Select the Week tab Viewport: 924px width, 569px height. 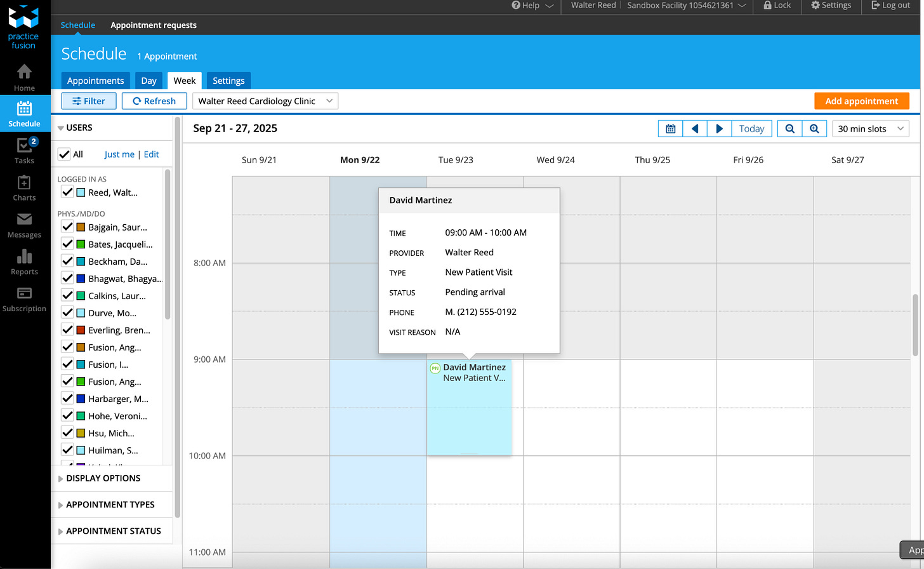185,81
